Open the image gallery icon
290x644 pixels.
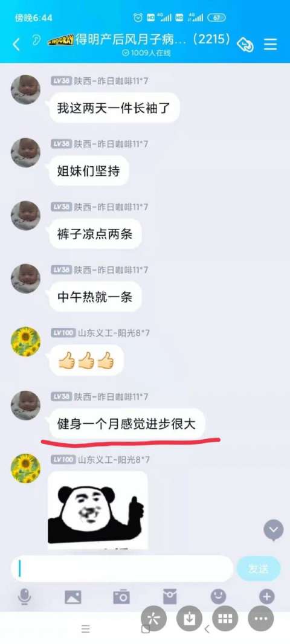tap(72, 597)
